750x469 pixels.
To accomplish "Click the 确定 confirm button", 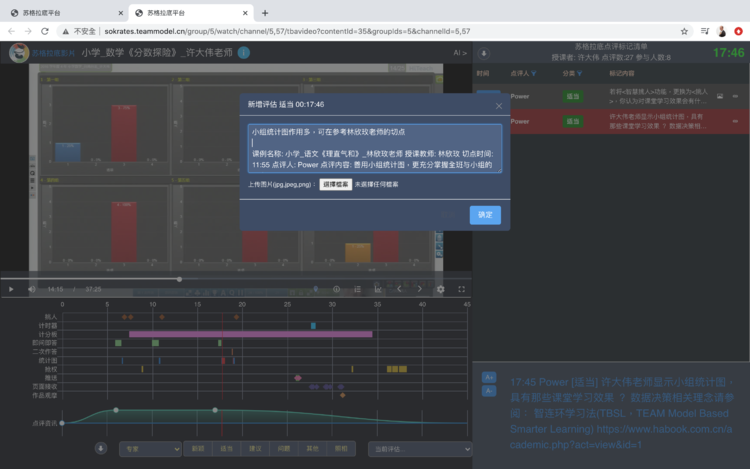I will point(485,215).
